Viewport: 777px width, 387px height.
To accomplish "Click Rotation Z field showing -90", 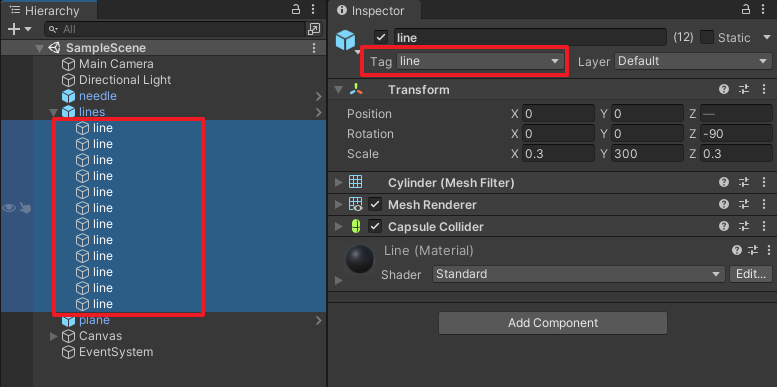I will tap(736, 134).
